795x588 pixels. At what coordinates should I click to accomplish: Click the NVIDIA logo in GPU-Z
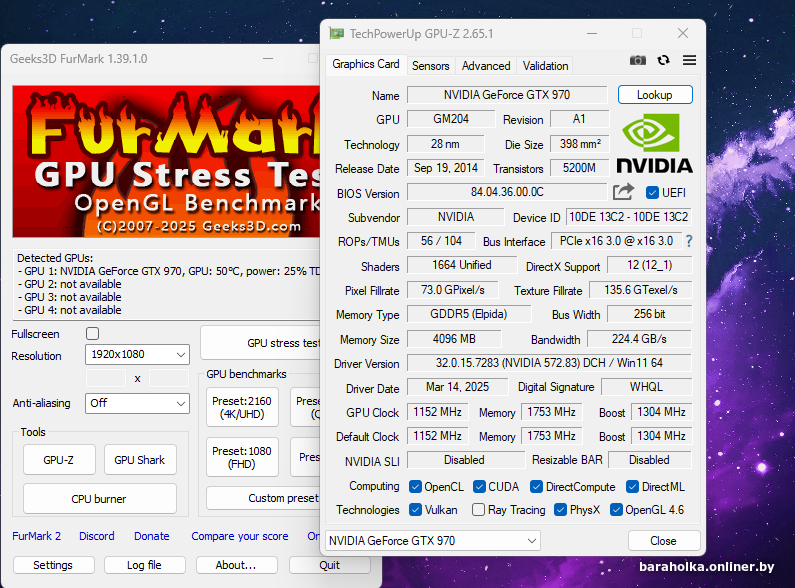coord(654,143)
